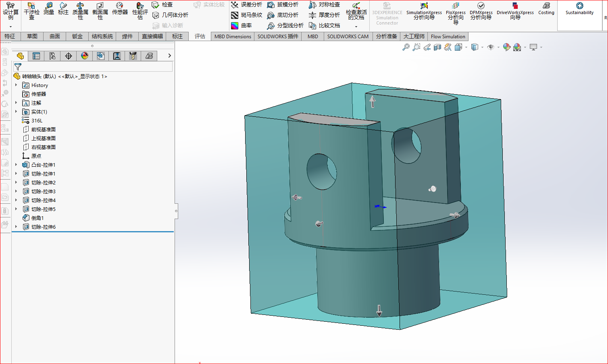
Task: Open the Costing tool
Action: [546, 8]
